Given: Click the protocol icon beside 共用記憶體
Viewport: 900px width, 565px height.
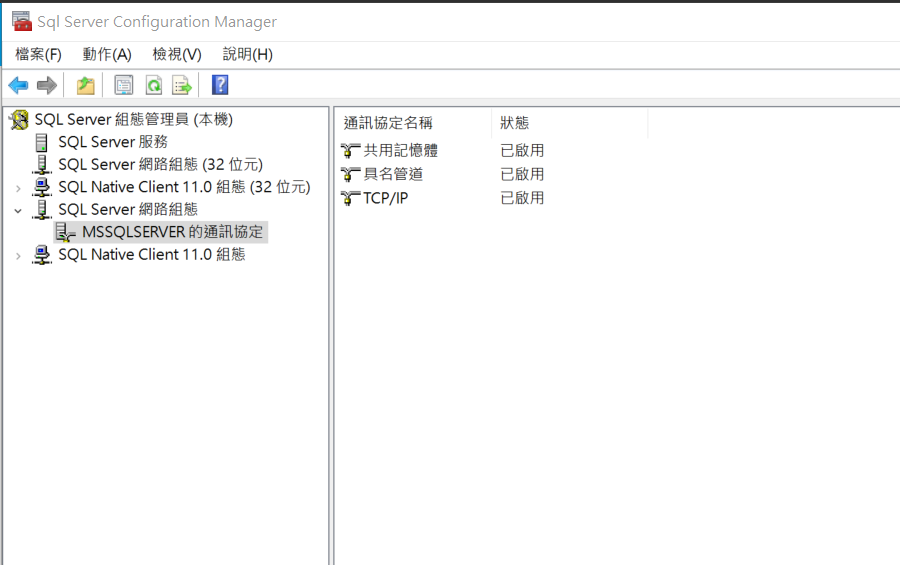Looking at the screenshot, I should 350,150.
